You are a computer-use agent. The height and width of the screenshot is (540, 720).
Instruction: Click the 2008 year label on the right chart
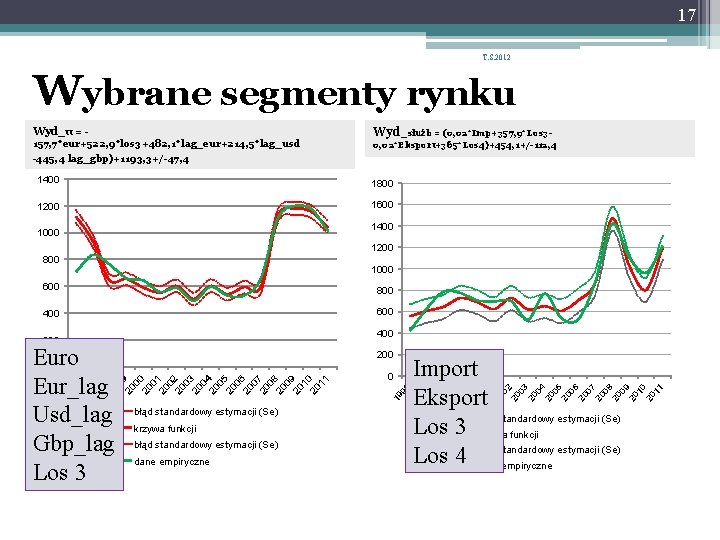click(604, 393)
